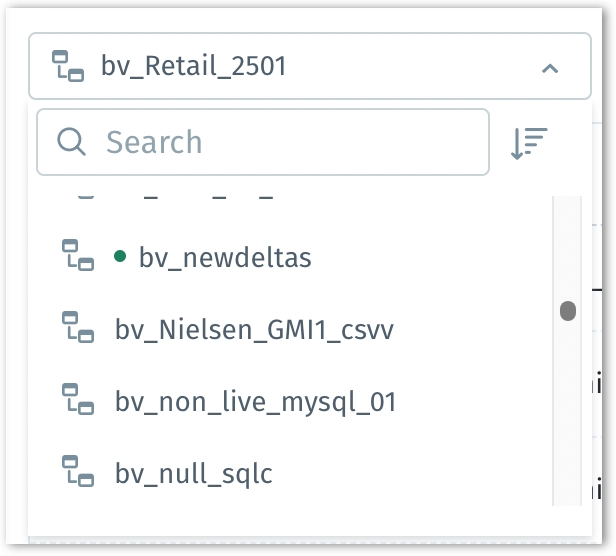Select the bv_newdeltas entry
The width and height of the screenshot is (616, 556).
tap(225, 258)
